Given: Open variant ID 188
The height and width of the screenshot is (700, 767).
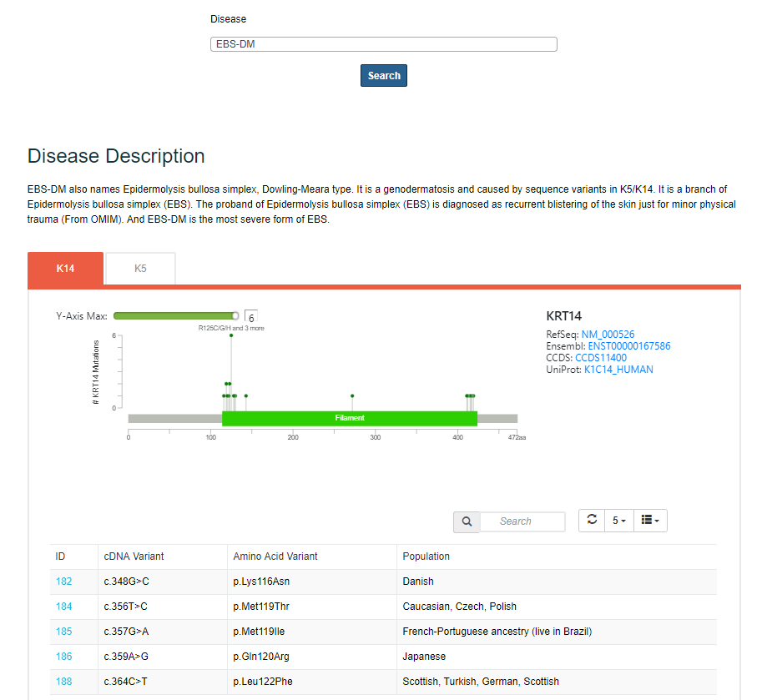Looking at the screenshot, I should pos(63,682).
